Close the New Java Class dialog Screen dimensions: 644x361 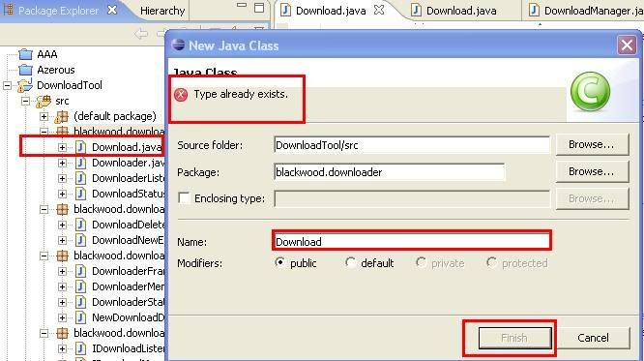(x=627, y=45)
